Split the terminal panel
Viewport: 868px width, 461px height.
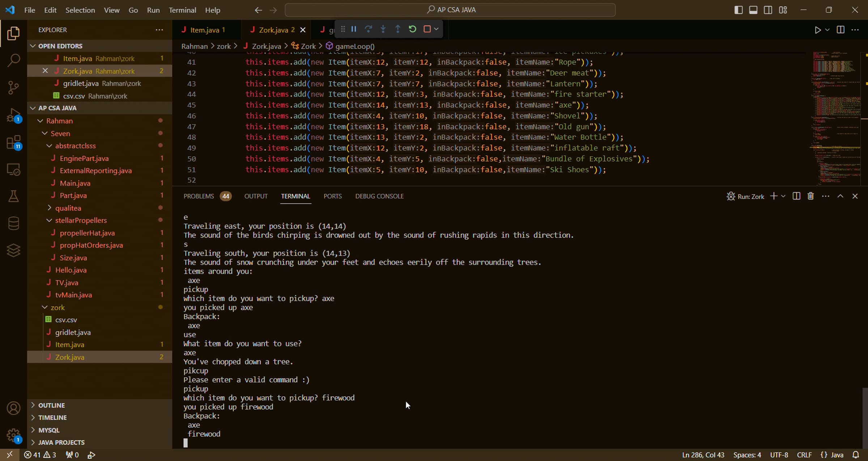coord(796,196)
